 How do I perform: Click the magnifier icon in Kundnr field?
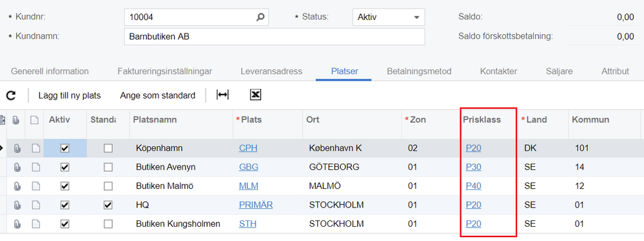[x=260, y=17]
